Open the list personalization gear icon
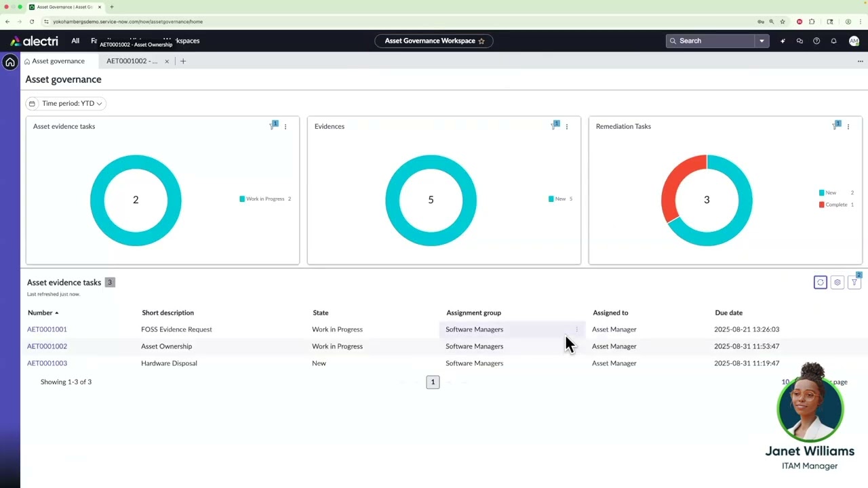This screenshot has height=488, width=868. coord(837,282)
